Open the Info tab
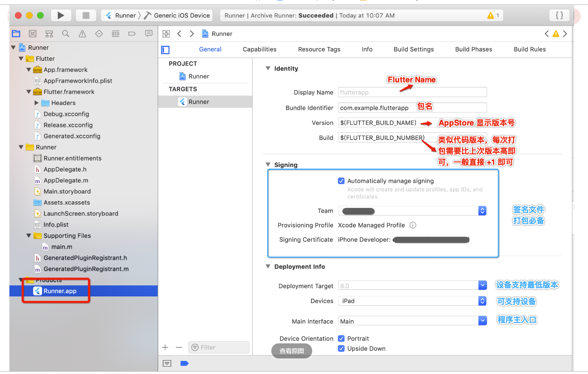The image size is (588, 374). (367, 49)
